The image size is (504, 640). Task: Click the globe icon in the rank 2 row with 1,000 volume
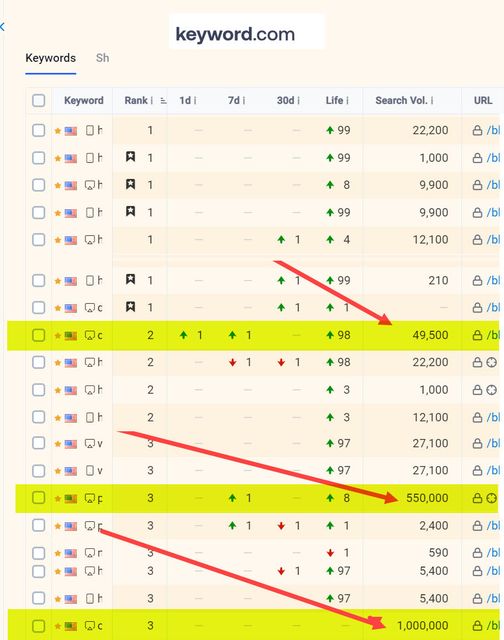coord(492,390)
